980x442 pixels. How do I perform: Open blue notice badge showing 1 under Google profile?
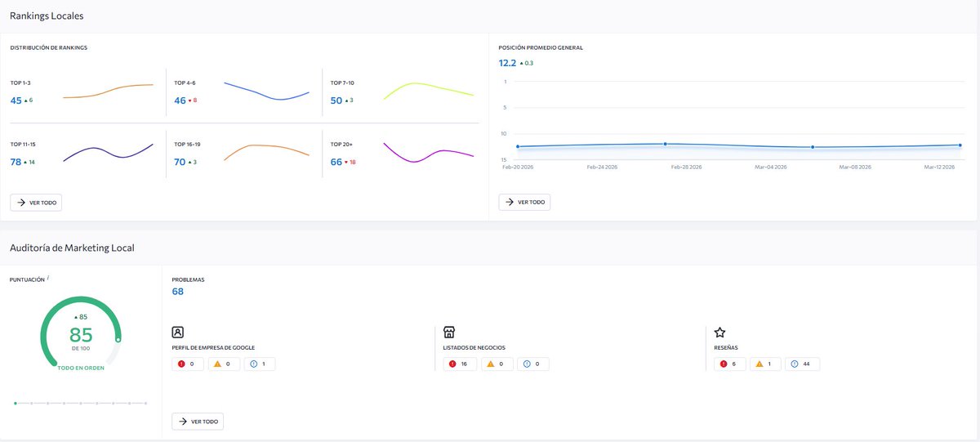(x=260, y=364)
